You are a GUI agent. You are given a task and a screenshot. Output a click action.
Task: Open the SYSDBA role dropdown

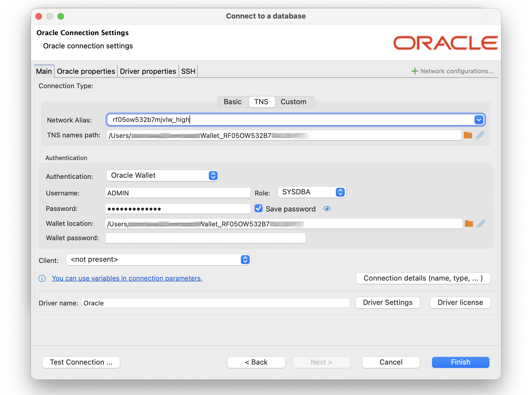[340, 192]
